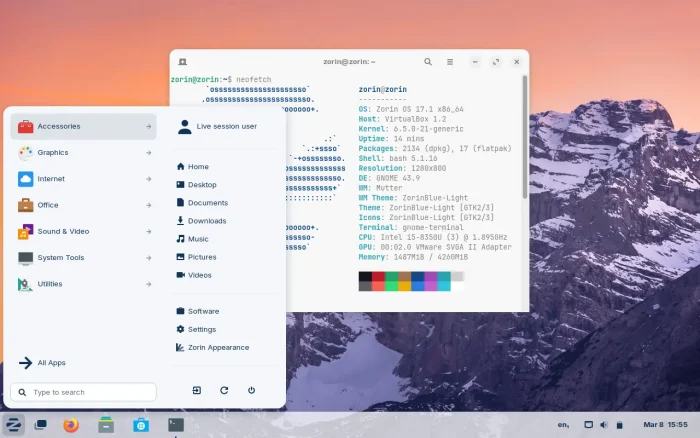Select Zorin Appearance in the menu

217,347
